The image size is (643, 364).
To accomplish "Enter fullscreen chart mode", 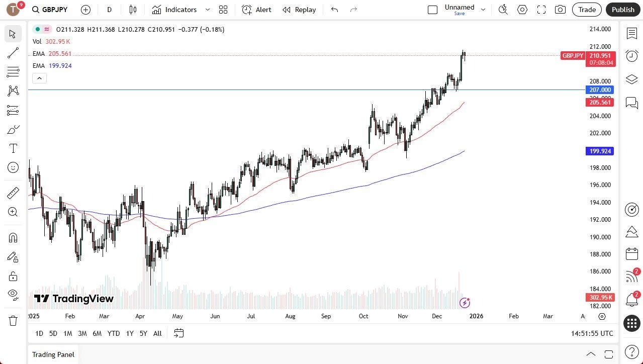I will coord(541,10).
